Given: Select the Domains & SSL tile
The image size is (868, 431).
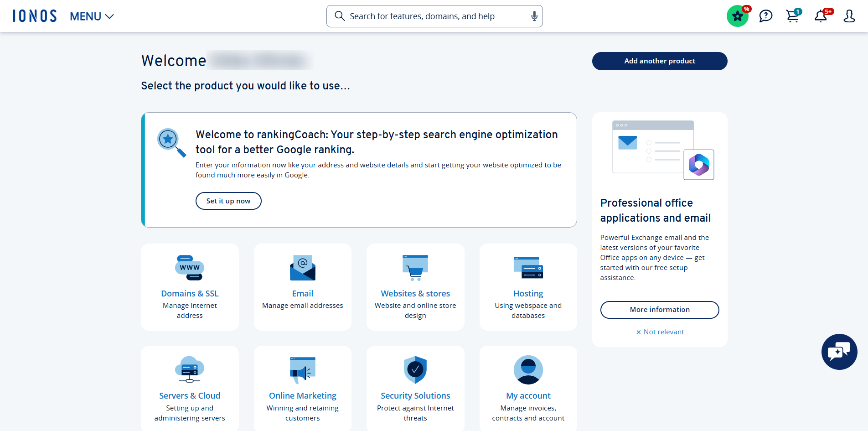Looking at the screenshot, I should click(x=190, y=287).
